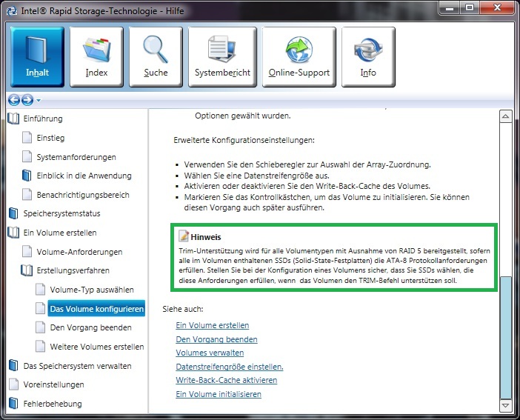This screenshot has height=420, width=520.
Task: Open the Weitere Volumes erstellen topic
Action: tap(97, 347)
